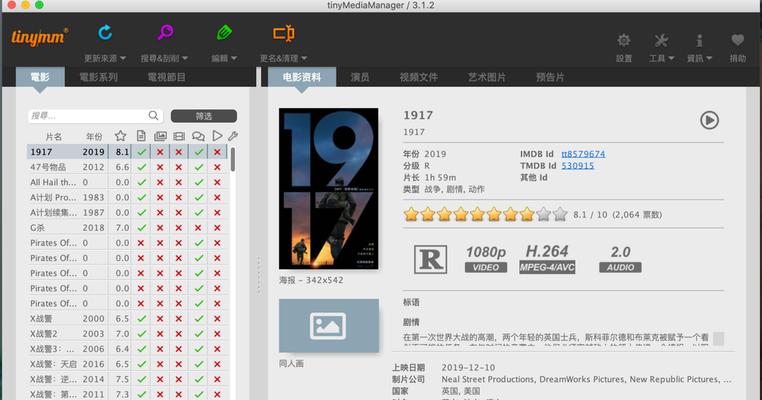Sort by the images column icon
Screen dimensions: 762x400
(x=160, y=136)
